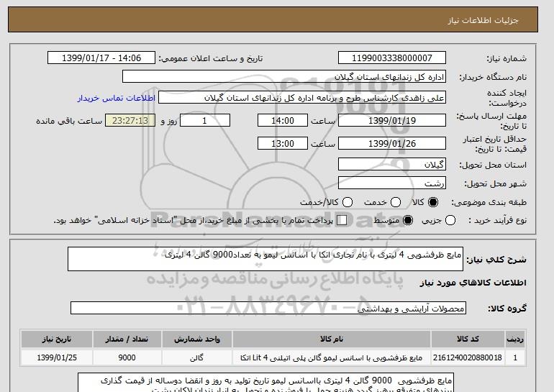Click the remaining days field showing 1
Screen dimensions: 554x392
pos(205,120)
